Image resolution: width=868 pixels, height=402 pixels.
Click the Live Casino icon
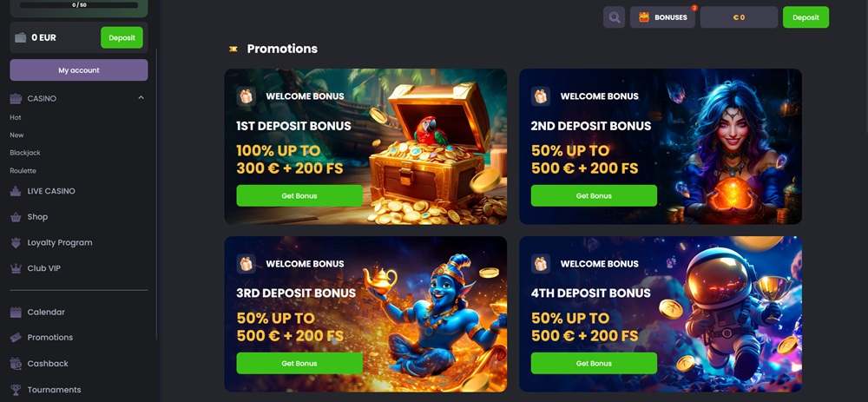16,191
